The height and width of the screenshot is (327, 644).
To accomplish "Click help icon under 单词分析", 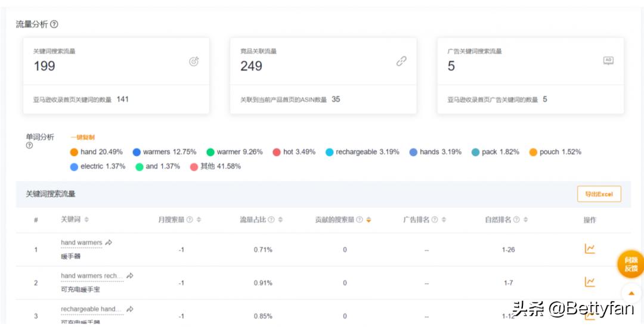I will [x=29, y=146].
